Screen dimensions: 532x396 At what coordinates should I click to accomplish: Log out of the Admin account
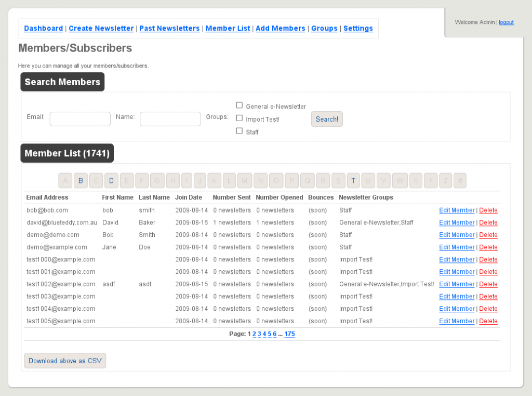click(506, 22)
